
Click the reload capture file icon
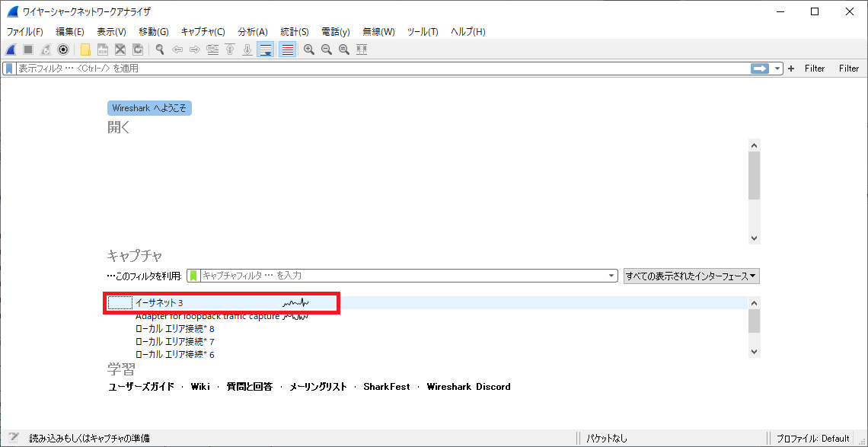(x=138, y=49)
